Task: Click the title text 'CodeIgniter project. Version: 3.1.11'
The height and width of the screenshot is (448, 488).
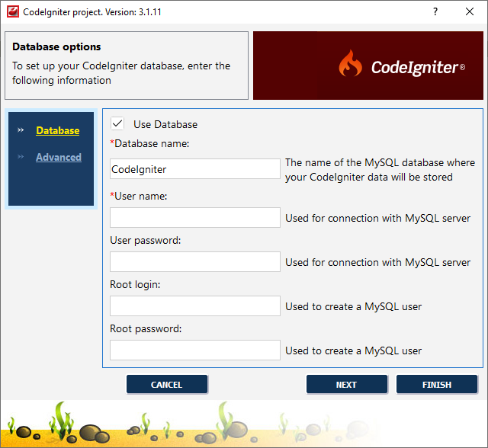Action: click(x=92, y=12)
